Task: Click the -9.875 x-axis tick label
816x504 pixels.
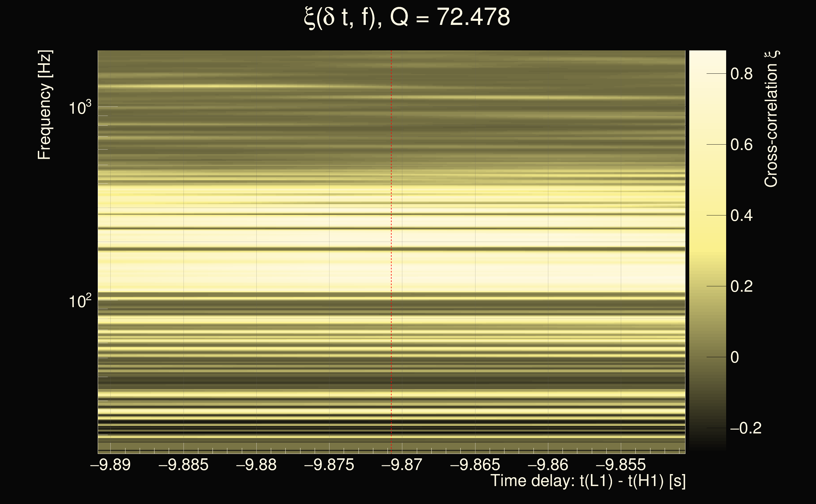Action: point(329,465)
